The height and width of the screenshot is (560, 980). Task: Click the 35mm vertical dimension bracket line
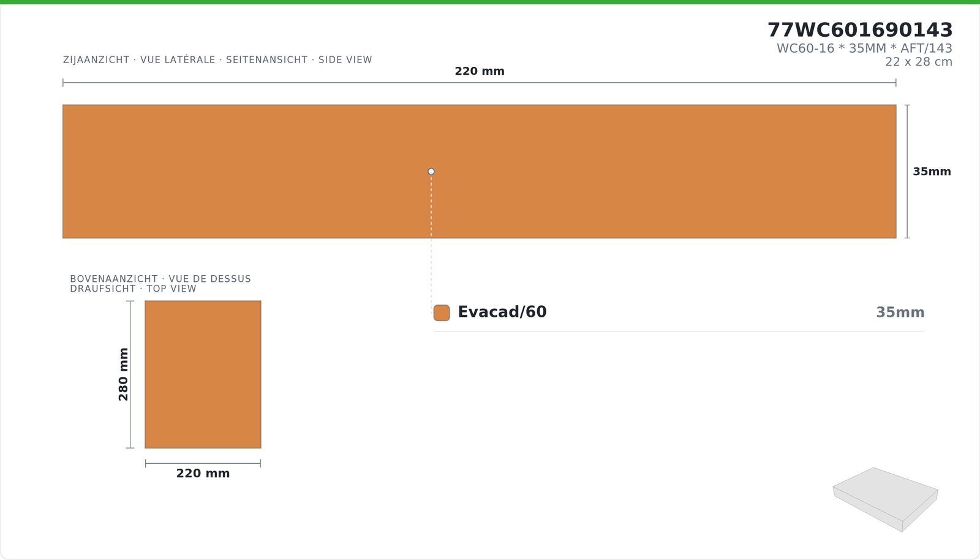coord(907,172)
